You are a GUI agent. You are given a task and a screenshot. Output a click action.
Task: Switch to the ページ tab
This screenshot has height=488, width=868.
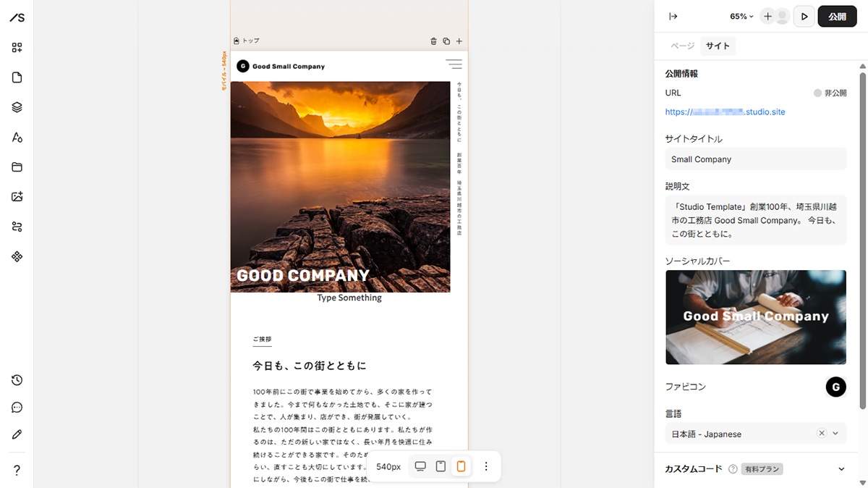click(682, 46)
